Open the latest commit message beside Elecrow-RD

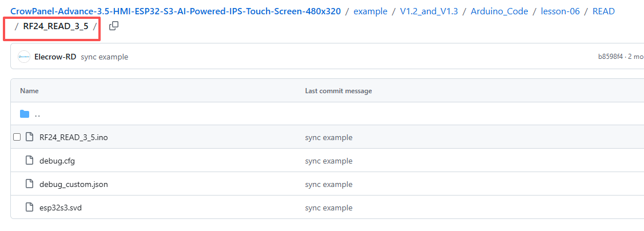tap(104, 57)
